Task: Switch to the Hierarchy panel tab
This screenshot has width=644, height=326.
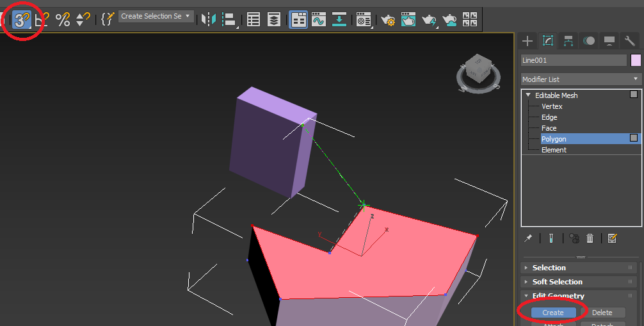Action: point(568,41)
